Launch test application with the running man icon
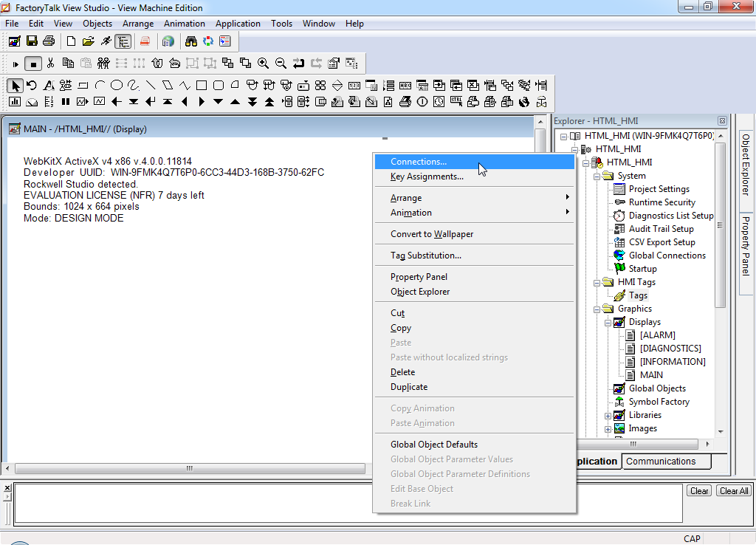The image size is (756, 545). tap(106, 41)
